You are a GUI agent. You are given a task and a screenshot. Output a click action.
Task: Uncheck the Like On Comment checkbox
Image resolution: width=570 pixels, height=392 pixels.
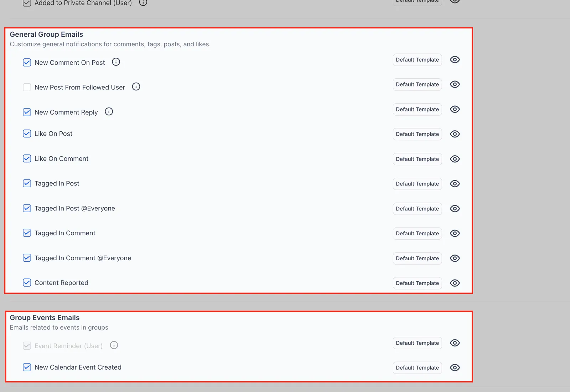[27, 158]
